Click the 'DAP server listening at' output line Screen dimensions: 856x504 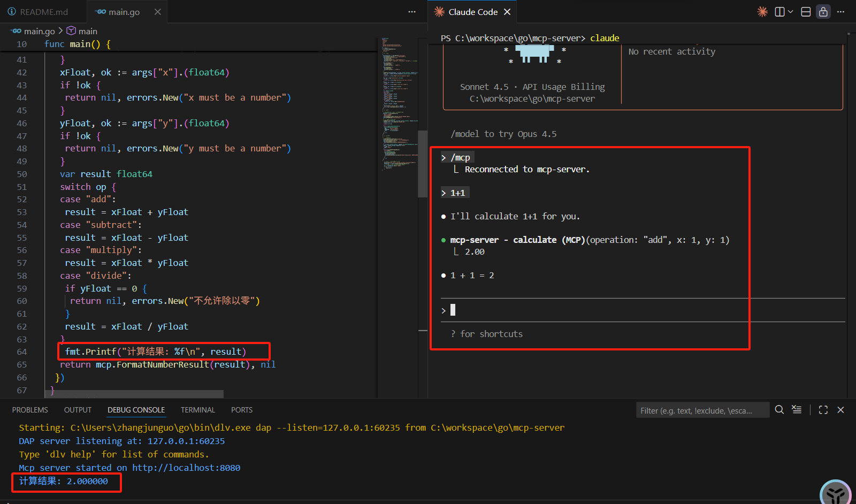pyautogui.click(x=122, y=441)
